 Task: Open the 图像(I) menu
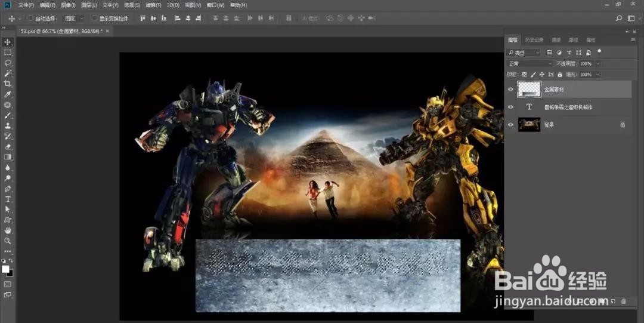[x=68, y=5]
